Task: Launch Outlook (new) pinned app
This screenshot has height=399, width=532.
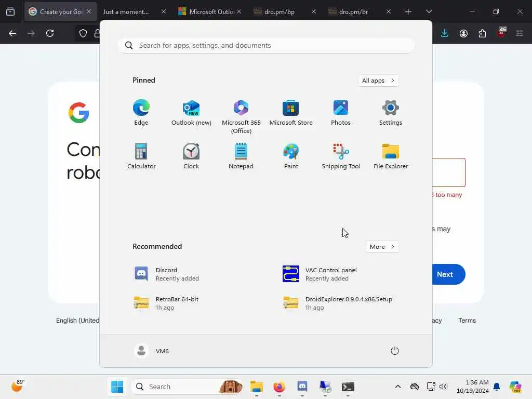Action: pos(191,113)
